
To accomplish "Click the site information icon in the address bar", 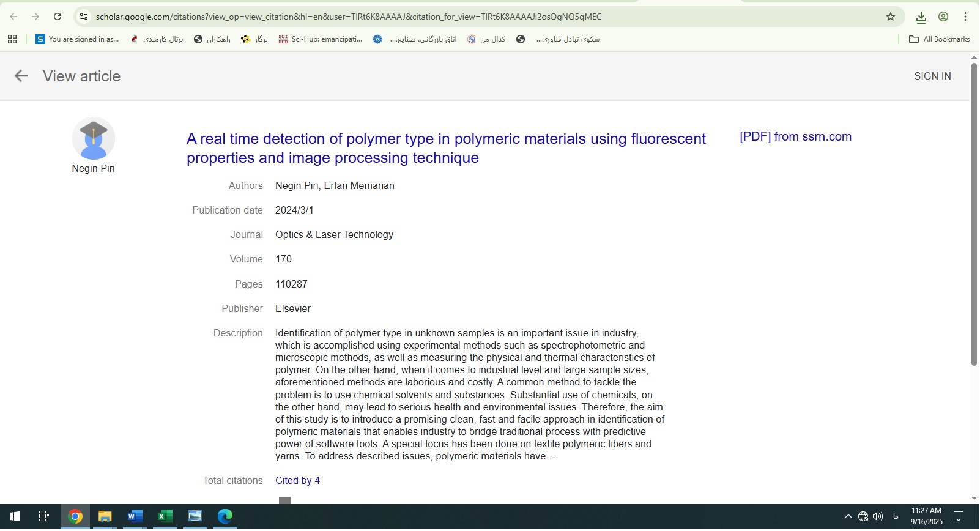I will point(84,17).
